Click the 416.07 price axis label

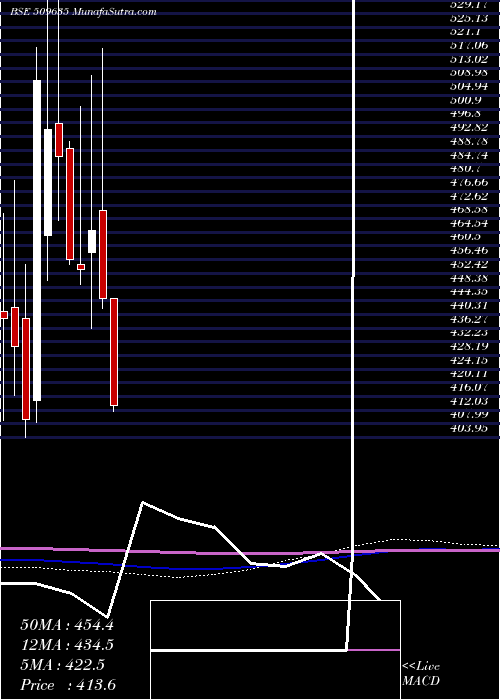[468, 387]
